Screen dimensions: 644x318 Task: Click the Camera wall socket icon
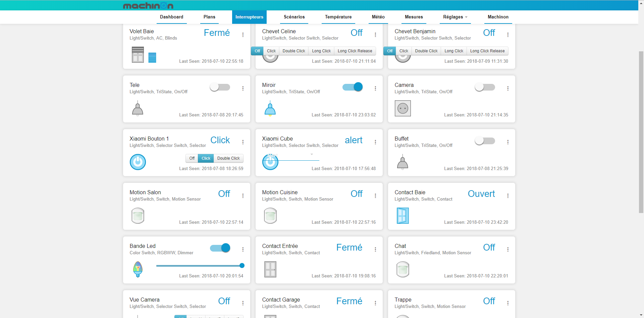click(402, 108)
